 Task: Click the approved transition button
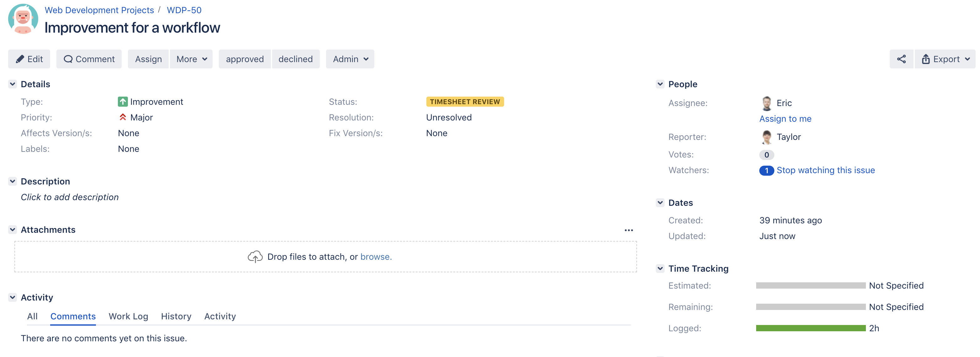[x=245, y=59]
